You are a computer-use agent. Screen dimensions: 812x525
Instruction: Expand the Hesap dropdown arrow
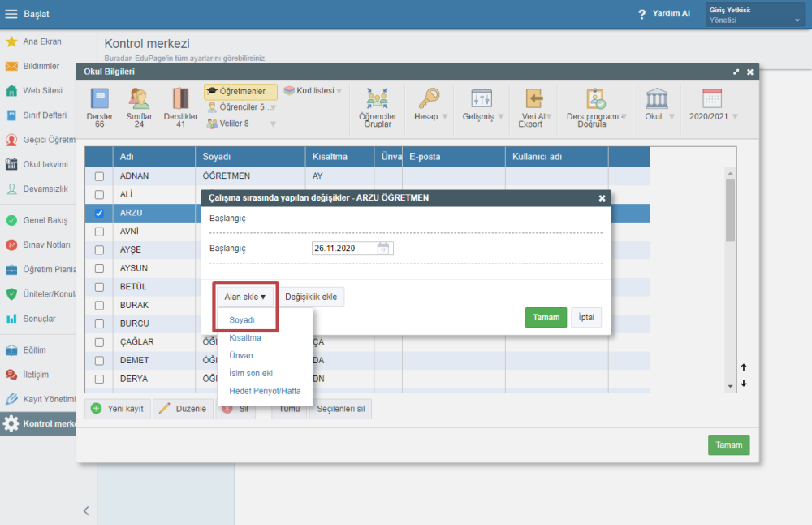(445, 116)
